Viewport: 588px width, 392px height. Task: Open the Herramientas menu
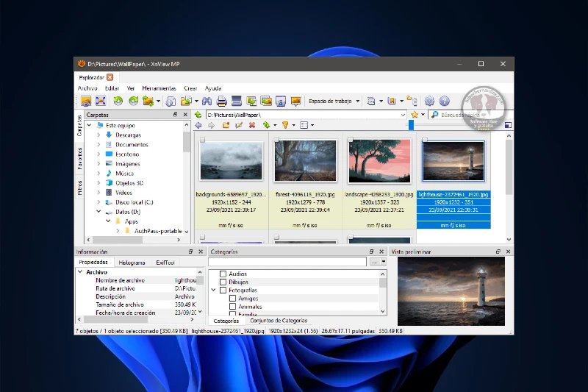[x=159, y=88]
